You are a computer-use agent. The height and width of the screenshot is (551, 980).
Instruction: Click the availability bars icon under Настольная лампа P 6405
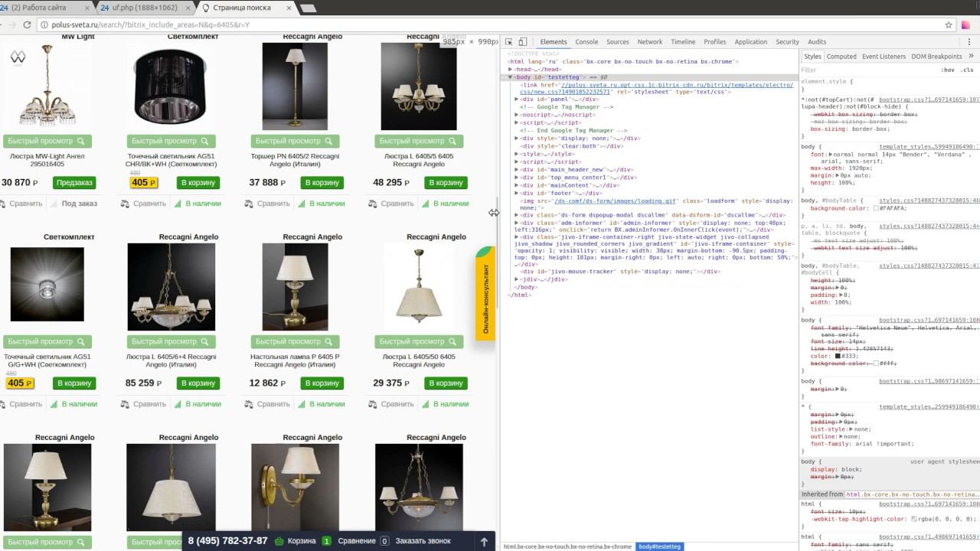302,404
